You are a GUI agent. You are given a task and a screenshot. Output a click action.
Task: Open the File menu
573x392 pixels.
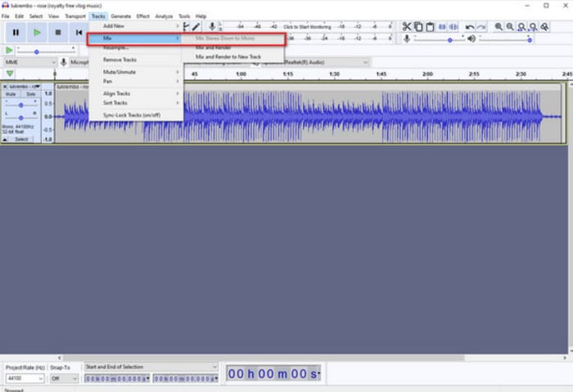click(5, 16)
